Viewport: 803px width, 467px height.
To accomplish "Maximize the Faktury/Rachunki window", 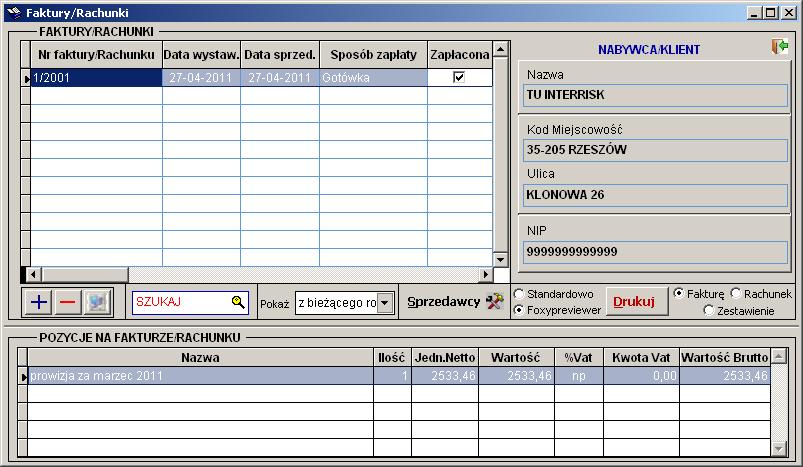I will 771,12.
